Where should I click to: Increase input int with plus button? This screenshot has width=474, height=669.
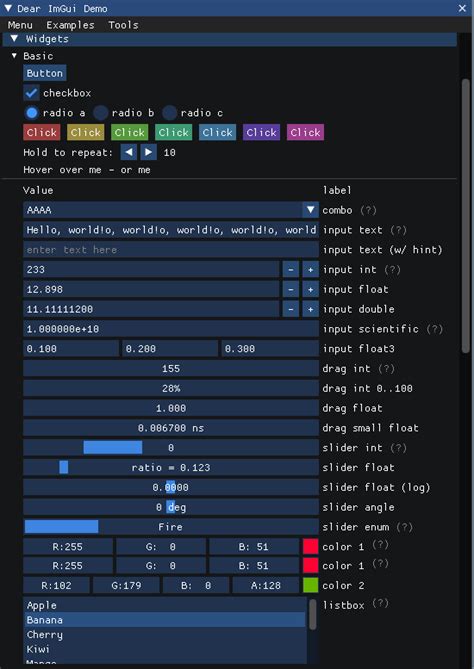point(311,270)
